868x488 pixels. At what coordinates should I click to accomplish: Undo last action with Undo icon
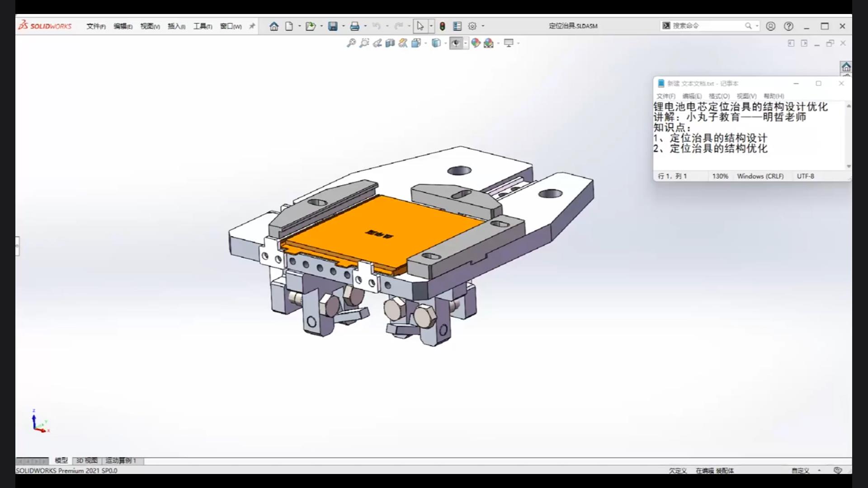tap(376, 26)
